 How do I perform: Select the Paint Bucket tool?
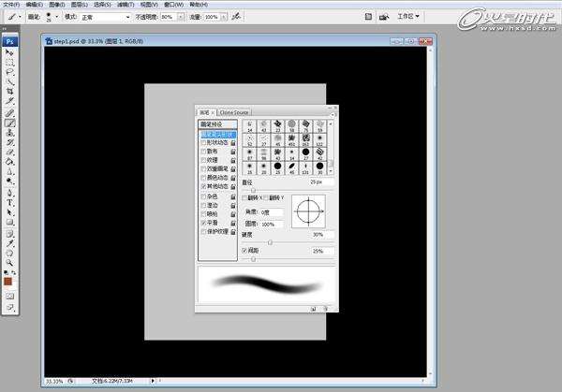(x=9, y=162)
